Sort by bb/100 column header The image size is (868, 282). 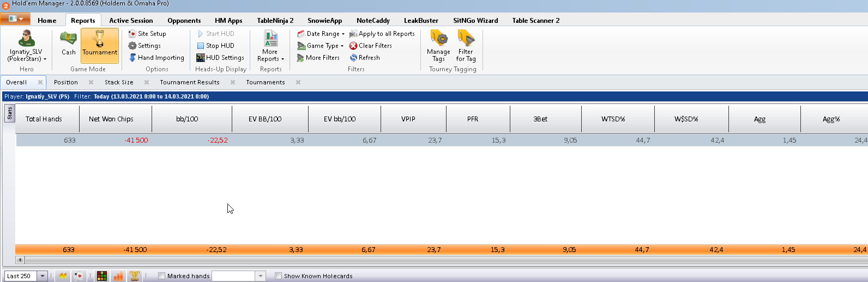pos(192,119)
